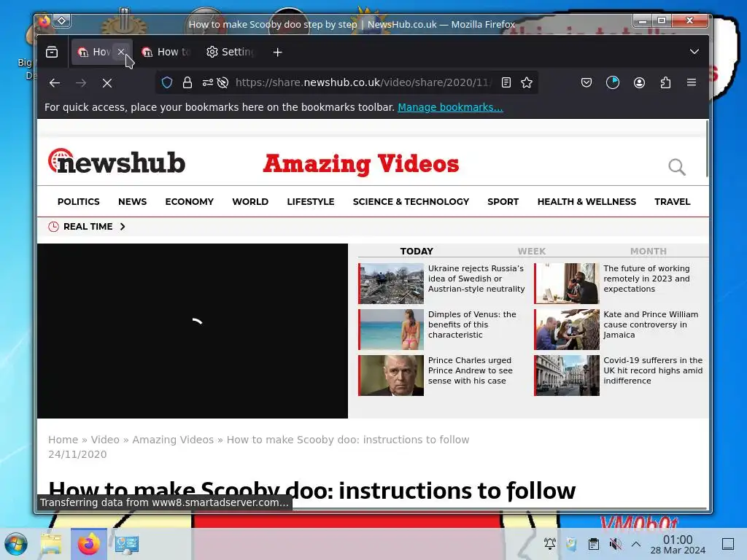Image resolution: width=747 pixels, height=560 pixels.
Task: Open file manager from taskbar
Action: pyautogui.click(x=51, y=544)
